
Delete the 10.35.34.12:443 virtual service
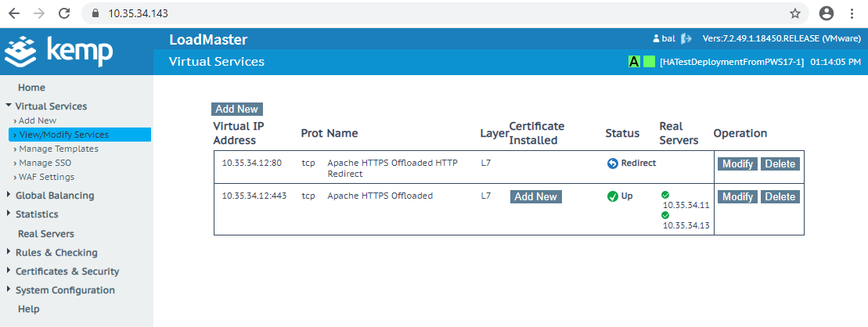tap(780, 197)
